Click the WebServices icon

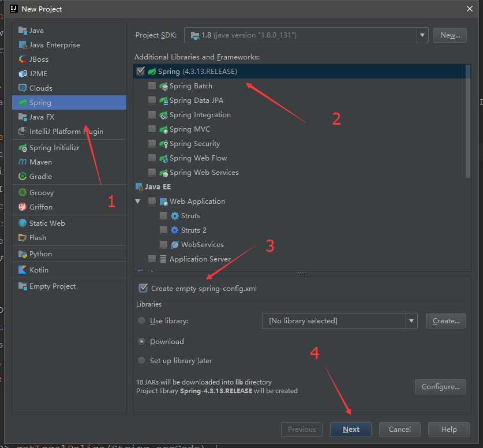coord(175,245)
